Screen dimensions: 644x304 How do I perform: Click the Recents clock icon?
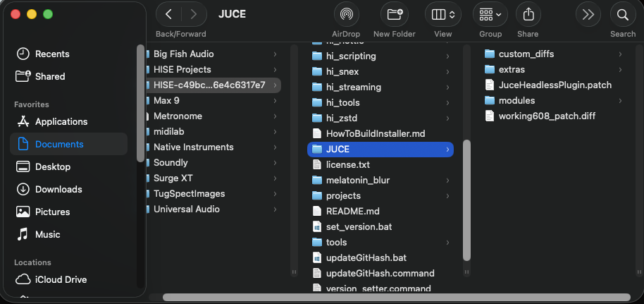[23, 54]
